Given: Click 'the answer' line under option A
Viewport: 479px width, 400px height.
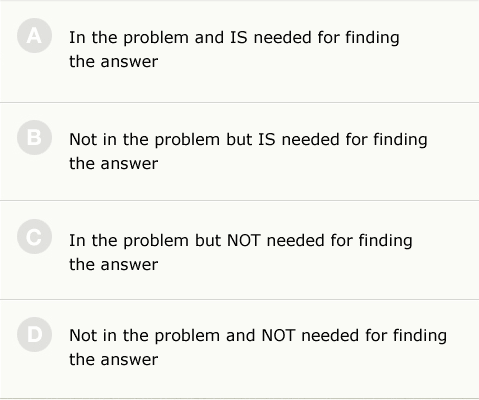Looking at the screenshot, I should 113,62.
